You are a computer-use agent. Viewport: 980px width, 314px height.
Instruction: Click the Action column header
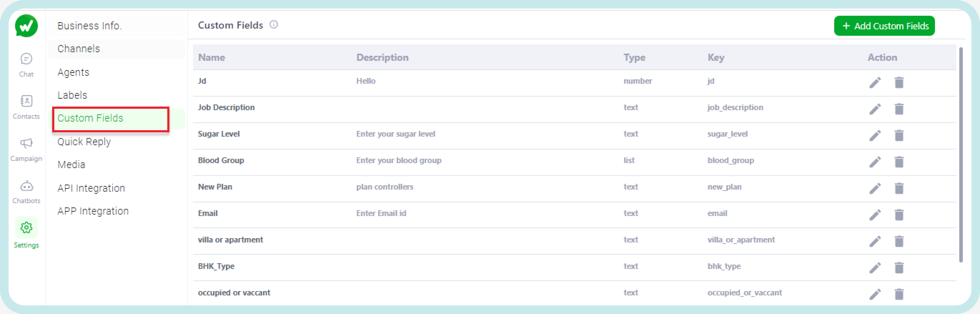[882, 57]
